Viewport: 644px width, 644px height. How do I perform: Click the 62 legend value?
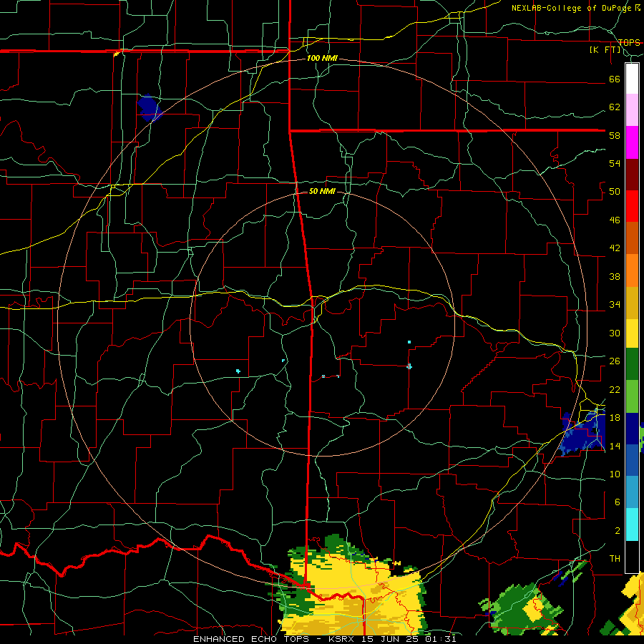click(x=615, y=107)
